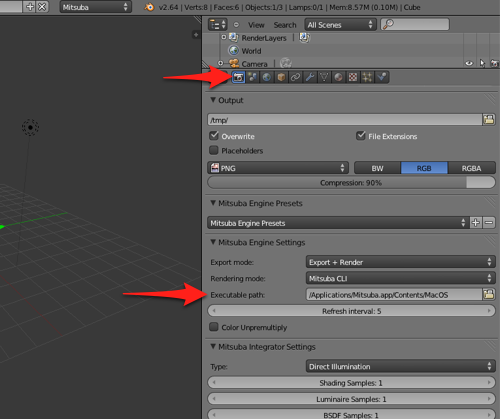
Task: Click the Blender logo in info header
Action: pyautogui.click(x=149, y=7)
